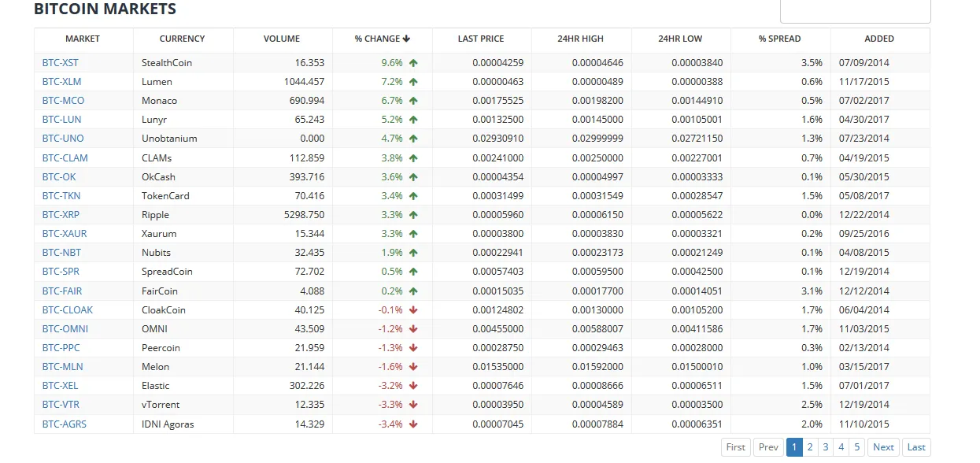Go to First page of pagination
Image resolution: width=980 pixels, height=463 pixels.
(x=736, y=447)
